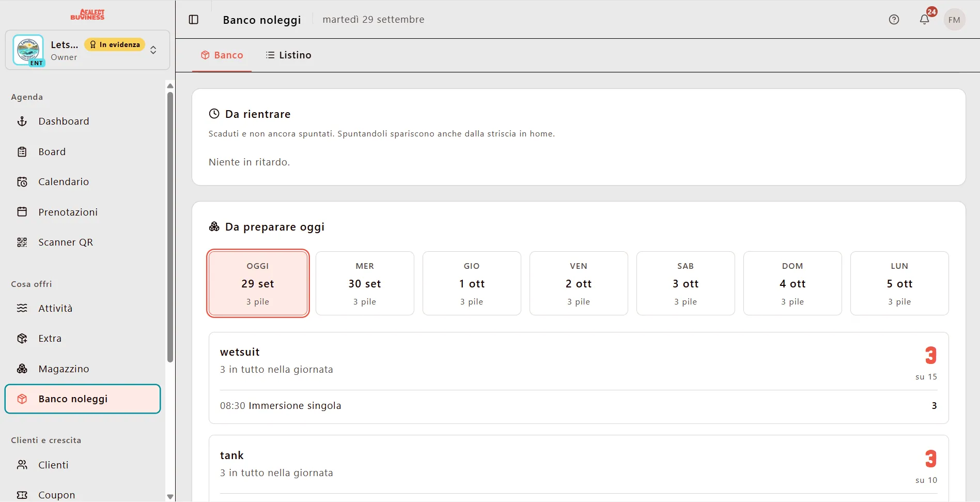Open Banco noleggi in sidebar
Screen dimensions: 980x502
[x=83, y=399]
